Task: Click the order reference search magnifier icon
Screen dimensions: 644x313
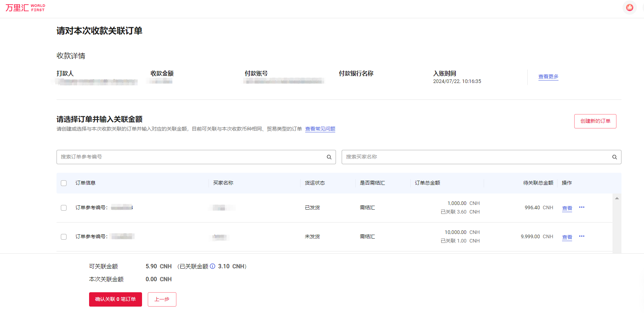Action: tap(329, 157)
